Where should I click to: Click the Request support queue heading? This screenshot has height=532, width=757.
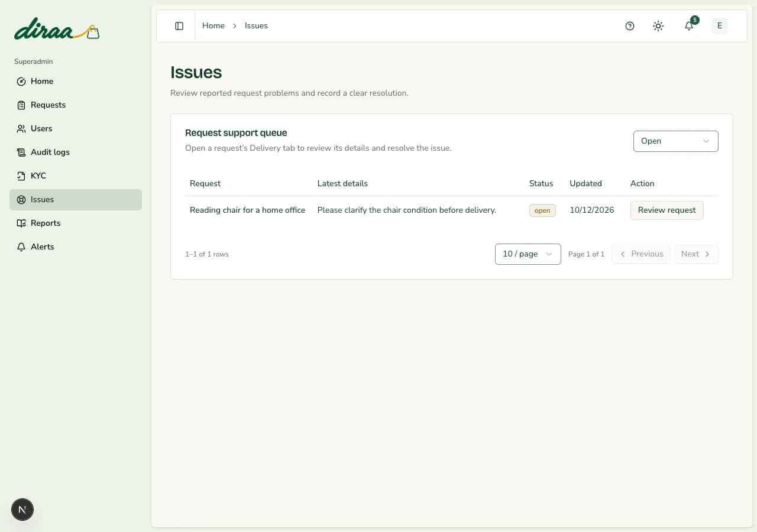(x=236, y=133)
